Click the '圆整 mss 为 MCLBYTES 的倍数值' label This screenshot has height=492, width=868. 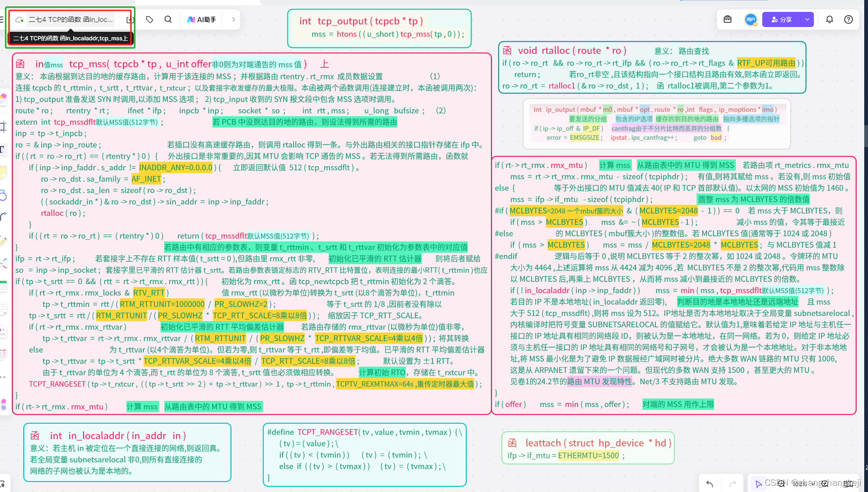coord(753,199)
